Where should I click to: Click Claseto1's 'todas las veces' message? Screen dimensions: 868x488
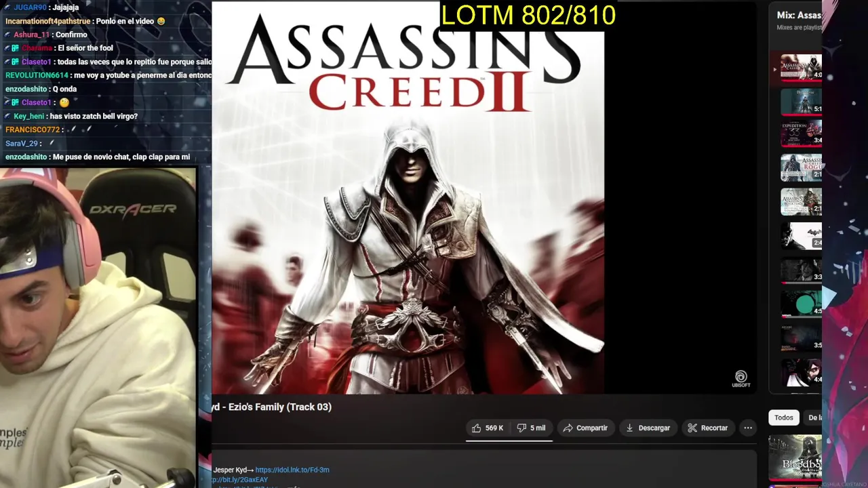pyautogui.click(x=134, y=62)
